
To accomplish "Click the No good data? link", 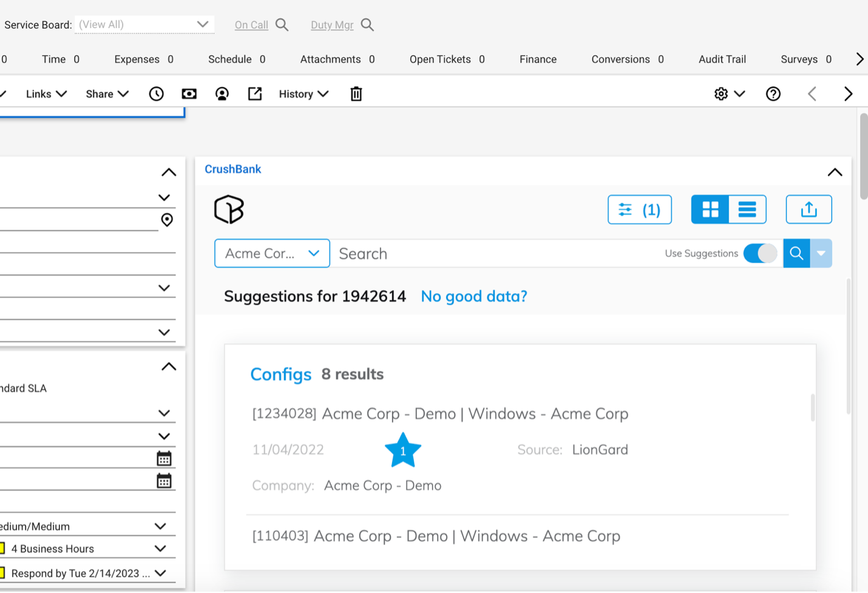I will coord(474,296).
